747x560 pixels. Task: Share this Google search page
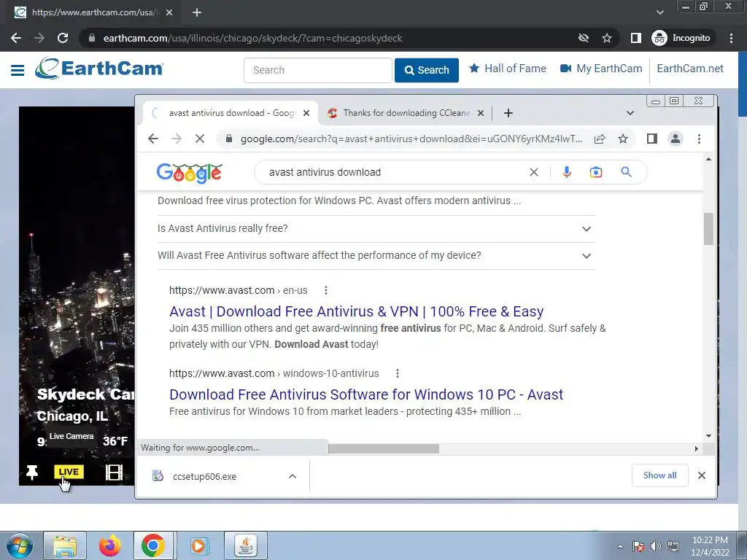(x=600, y=139)
